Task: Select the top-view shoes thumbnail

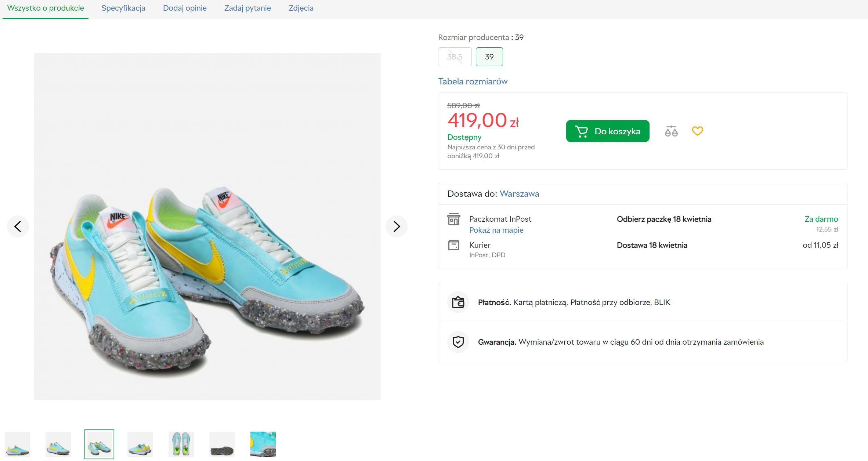Action: (x=181, y=444)
